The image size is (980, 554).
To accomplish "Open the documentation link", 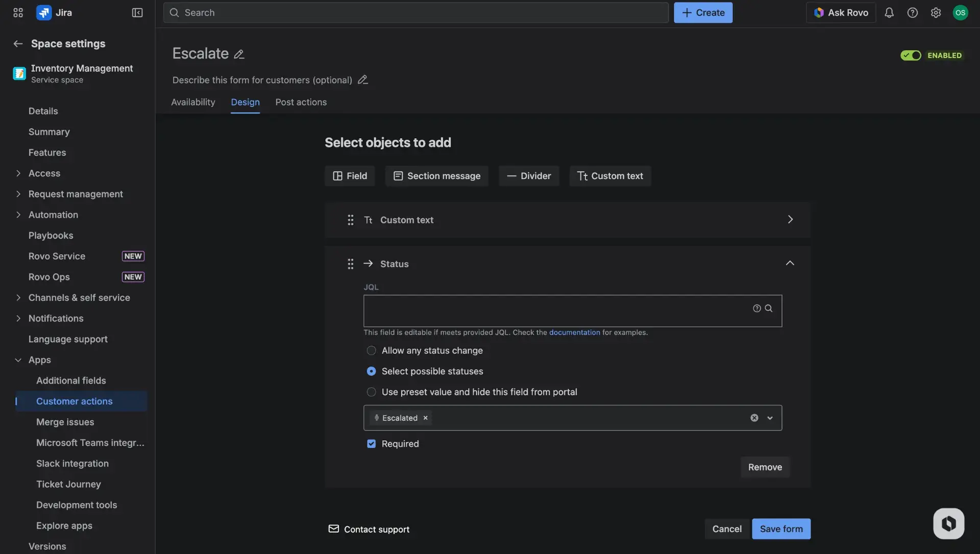I will coord(574,332).
